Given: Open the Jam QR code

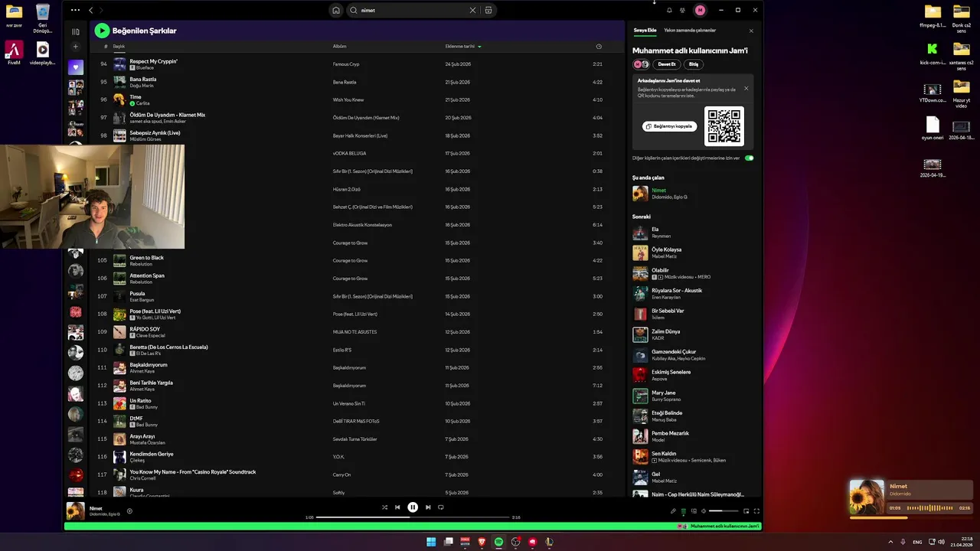Looking at the screenshot, I should point(724,126).
